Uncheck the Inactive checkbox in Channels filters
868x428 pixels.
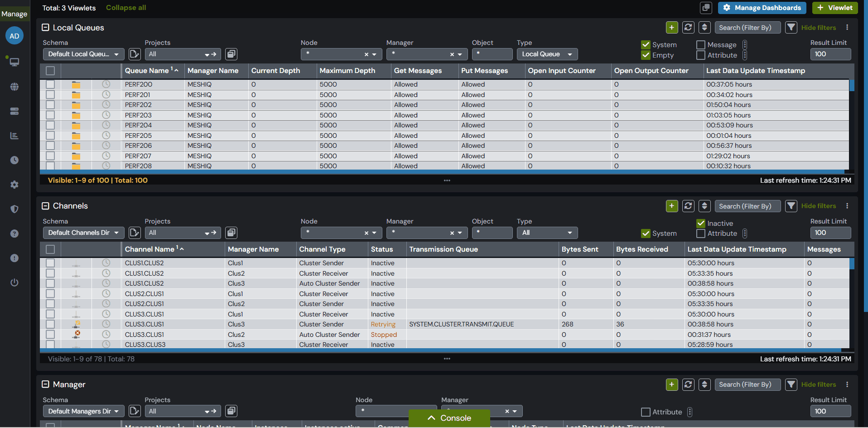pyautogui.click(x=701, y=224)
